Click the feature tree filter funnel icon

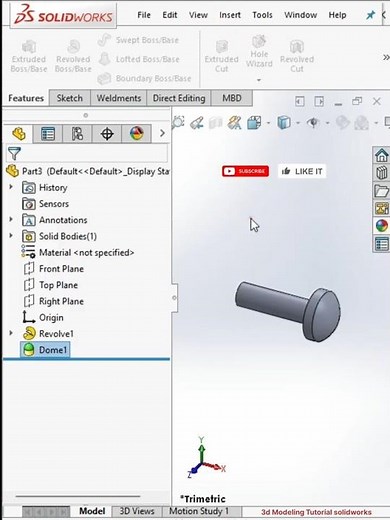[14, 153]
